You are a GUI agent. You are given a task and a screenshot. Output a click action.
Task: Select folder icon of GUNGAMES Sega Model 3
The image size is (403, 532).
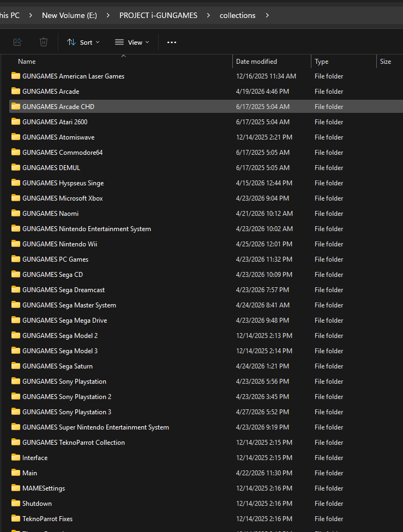[16, 350]
